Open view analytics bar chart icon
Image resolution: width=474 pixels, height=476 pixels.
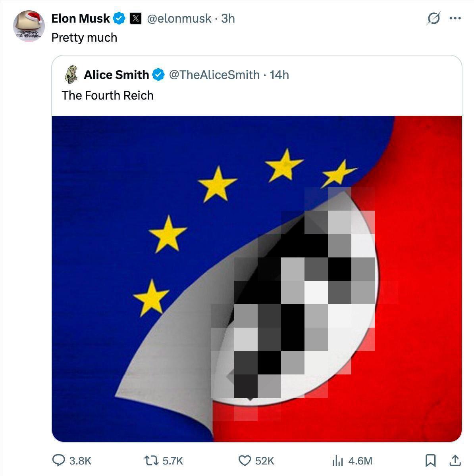pyautogui.click(x=337, y=460)
